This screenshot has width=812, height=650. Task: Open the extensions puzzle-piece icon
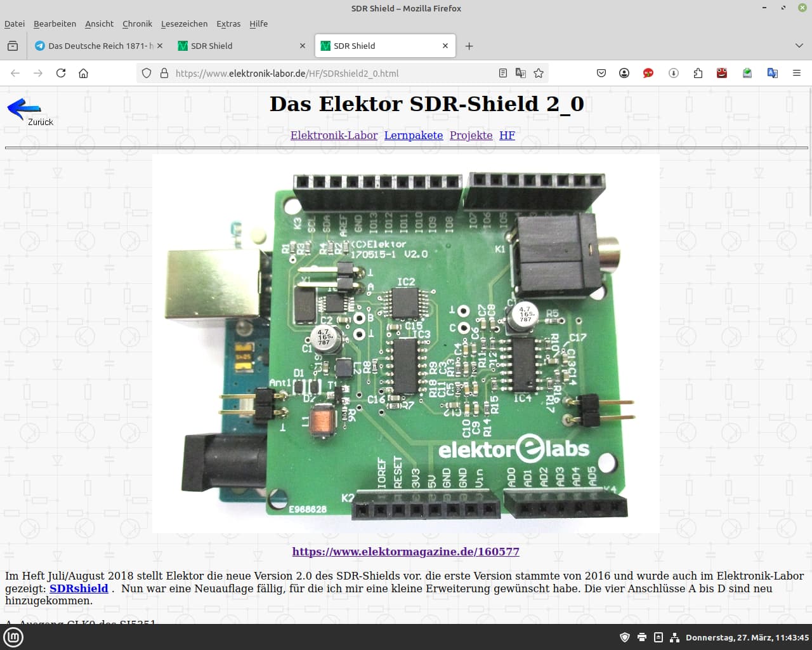point(698,73)
